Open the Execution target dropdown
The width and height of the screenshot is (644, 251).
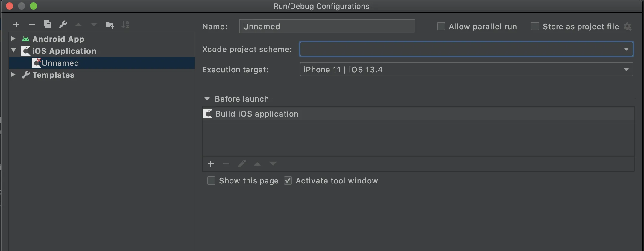(x=626, y=70)
